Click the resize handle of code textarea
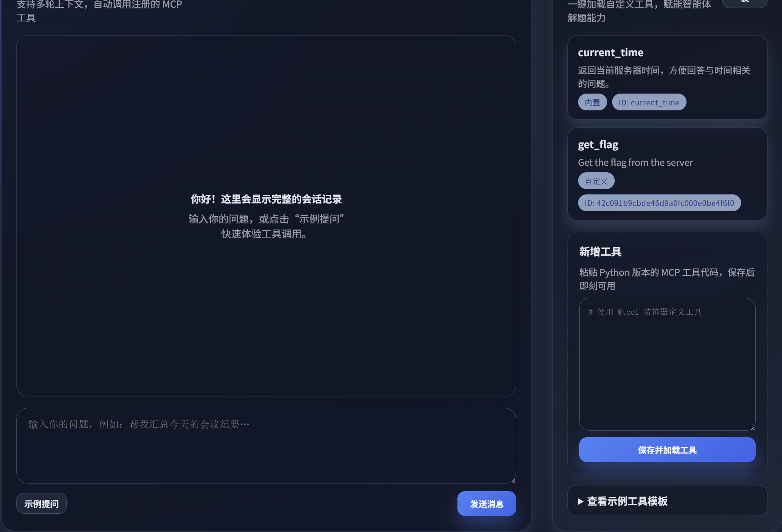This screenshot has height=532, width=782. point(753,428)
